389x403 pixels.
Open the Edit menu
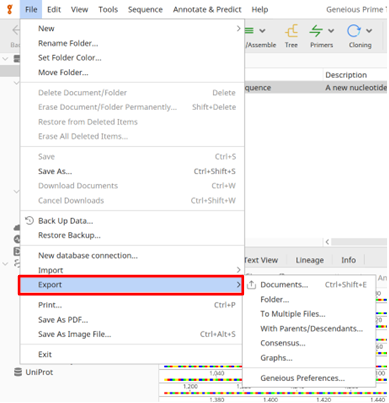[x=54, y=9]
